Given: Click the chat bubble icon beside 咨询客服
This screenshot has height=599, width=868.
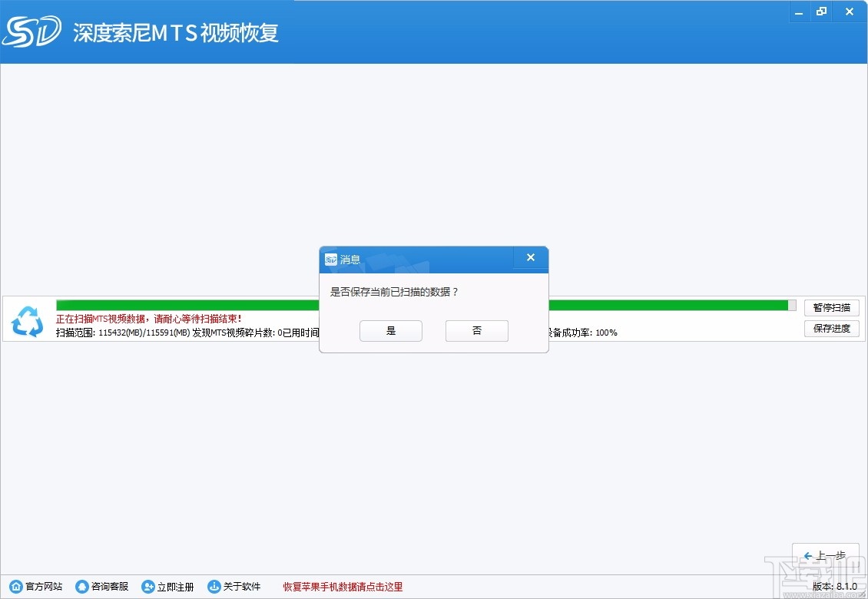Looking at the screenshot, I should point(81,586).
